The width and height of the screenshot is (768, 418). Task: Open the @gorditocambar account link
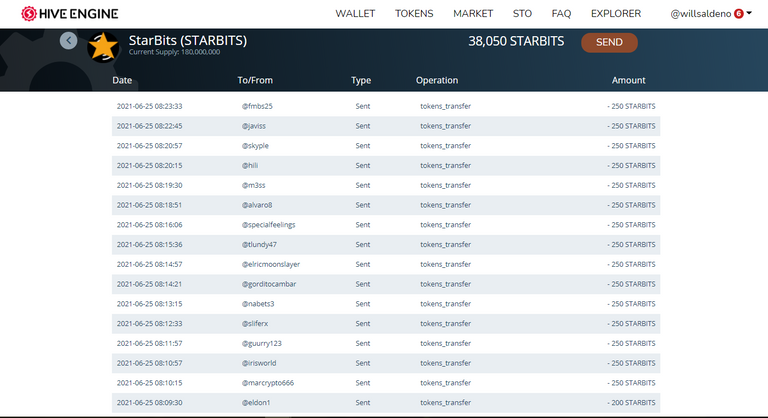point(269,284)
